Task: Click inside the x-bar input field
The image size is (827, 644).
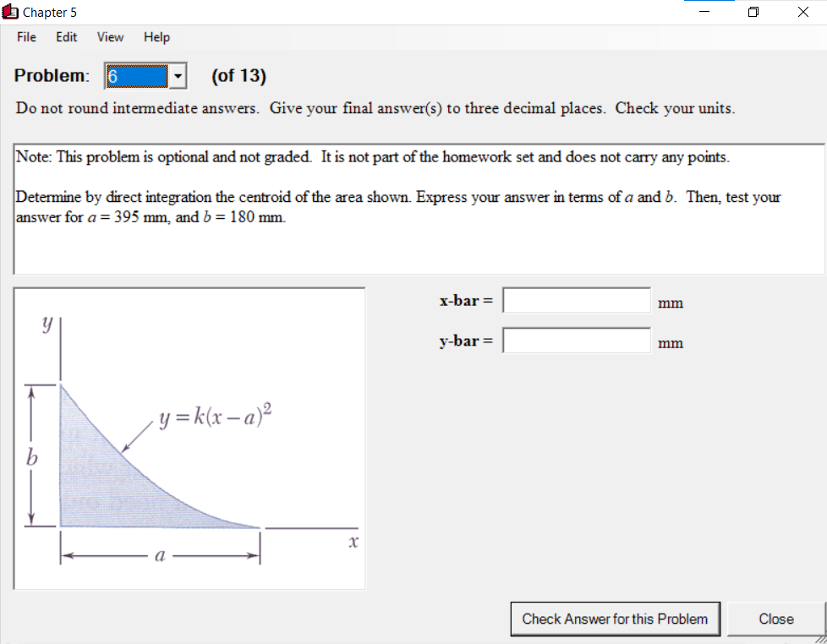Action: 576,299
